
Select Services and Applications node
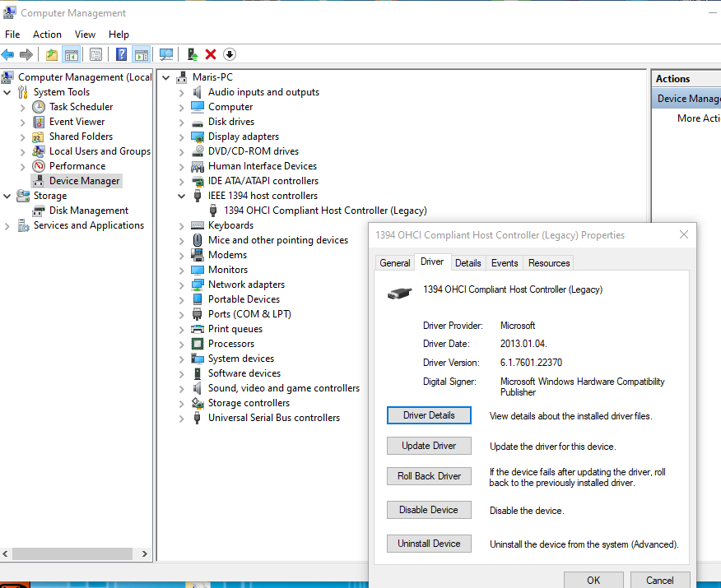pos(88,225)
